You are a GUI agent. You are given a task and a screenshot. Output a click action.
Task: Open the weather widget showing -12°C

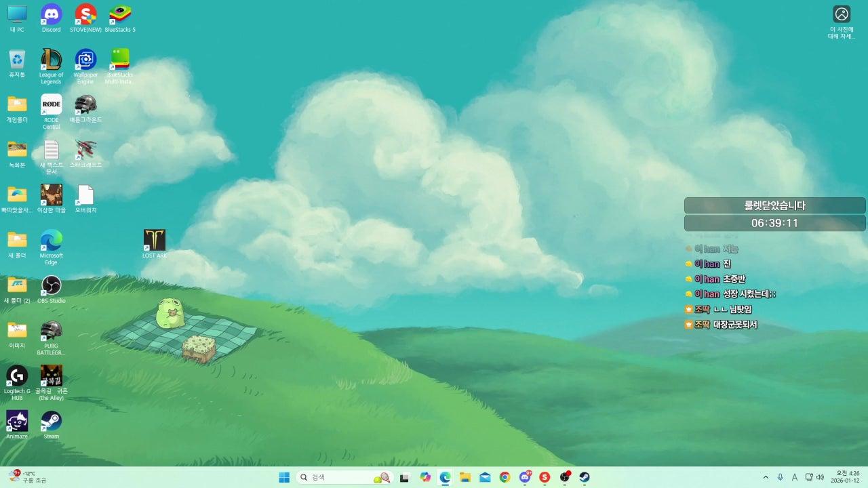(x=27, y=477)
